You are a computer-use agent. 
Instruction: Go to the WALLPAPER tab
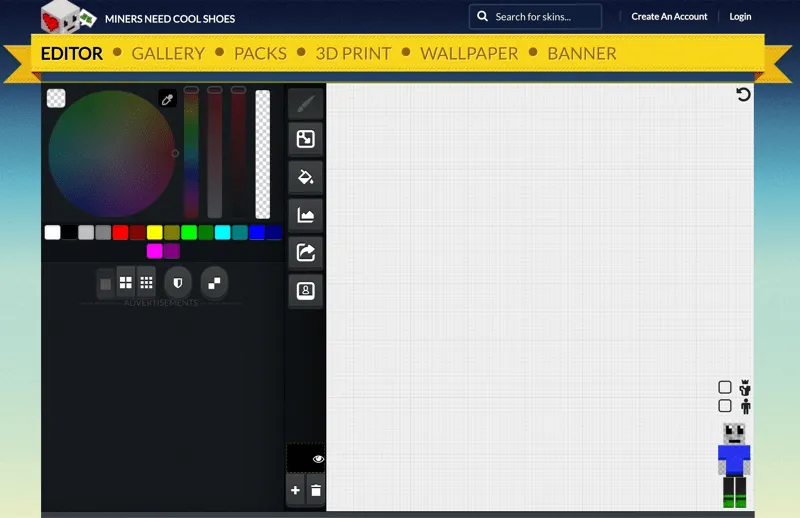coord(469,54)
